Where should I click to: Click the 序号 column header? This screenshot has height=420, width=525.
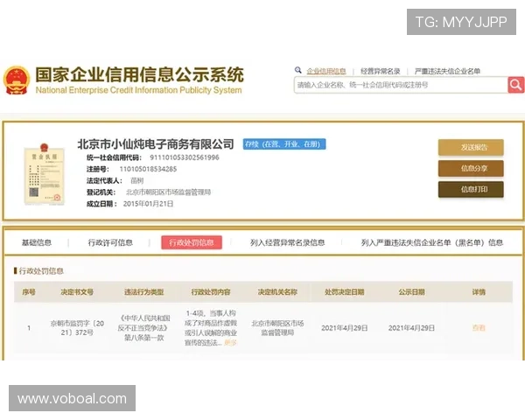(29, 292)
